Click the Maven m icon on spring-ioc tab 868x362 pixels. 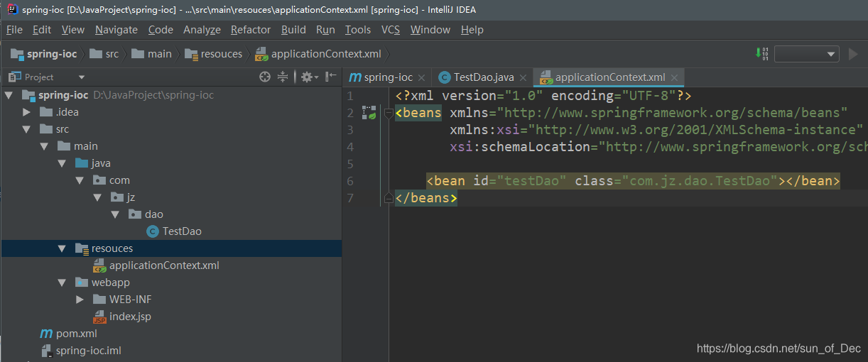tap(354, 77)
